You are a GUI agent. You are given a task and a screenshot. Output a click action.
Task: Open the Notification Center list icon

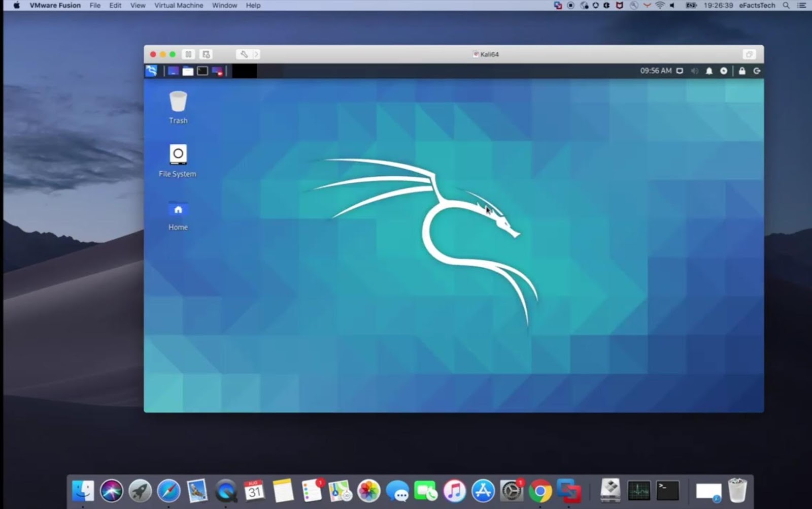[802, 6]
